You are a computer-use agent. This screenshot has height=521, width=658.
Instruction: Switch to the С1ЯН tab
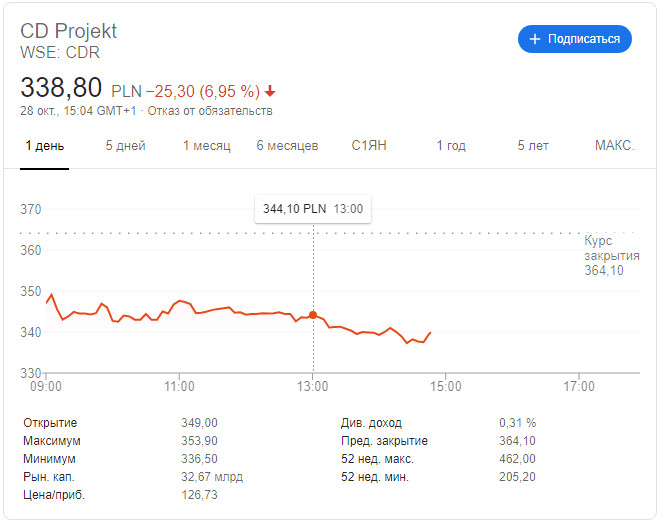pos(369,146)
